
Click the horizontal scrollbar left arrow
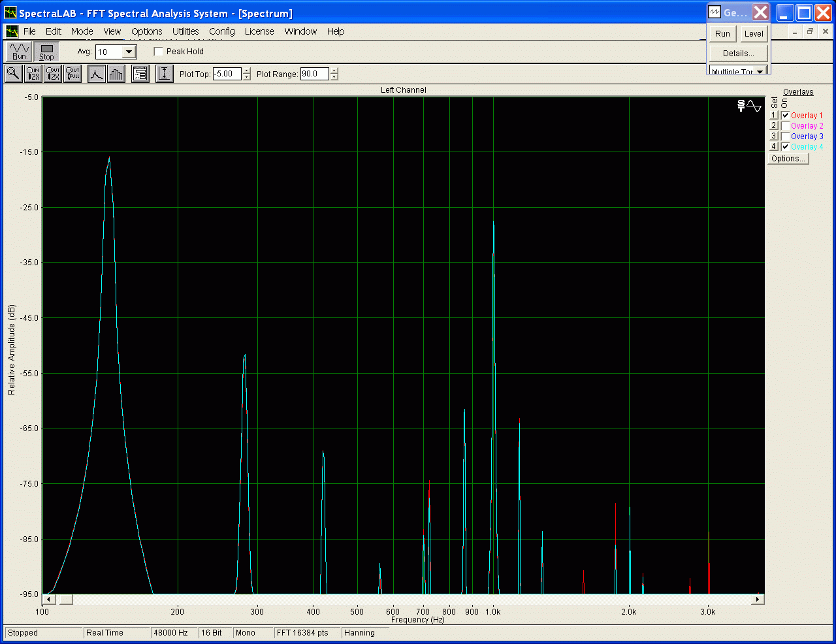tap(49, 599)
